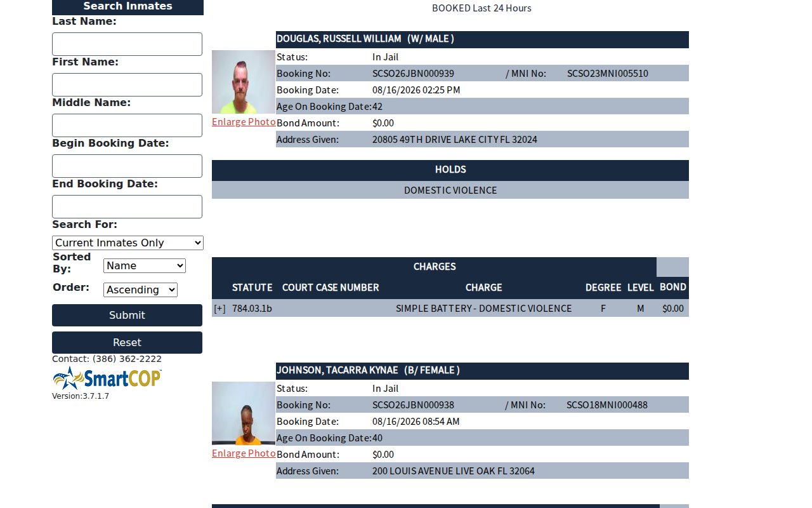The width and height of the screenshot is (812, 508).
Task: Open the Search For dropdown
Action: click(128, 243)
